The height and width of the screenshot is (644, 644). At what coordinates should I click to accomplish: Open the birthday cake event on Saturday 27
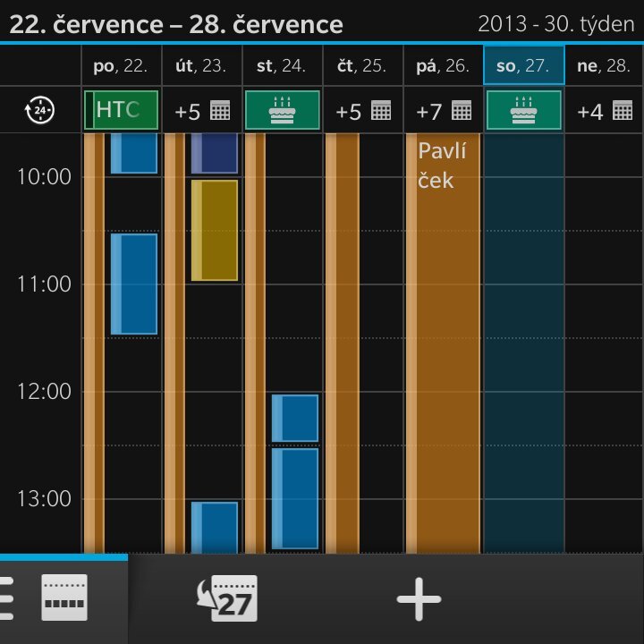tap(523, 110)
